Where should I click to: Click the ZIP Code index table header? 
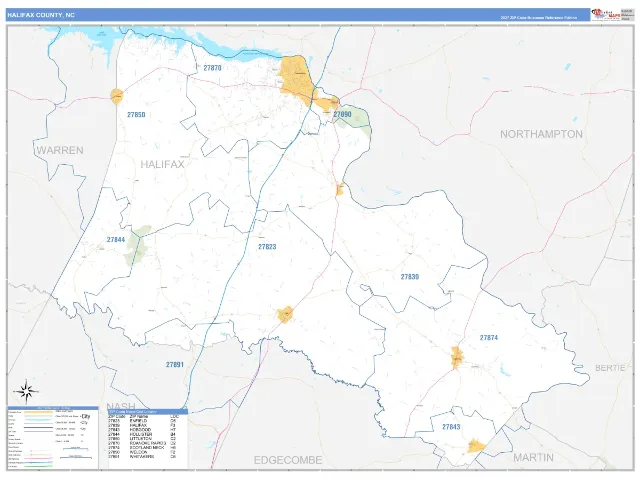(148, 412)
